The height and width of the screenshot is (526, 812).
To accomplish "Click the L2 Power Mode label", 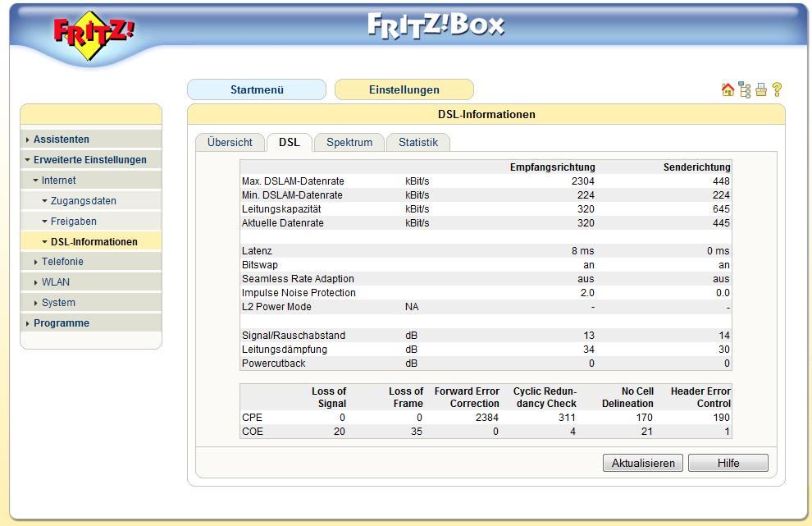I will (x=276, y=307).
